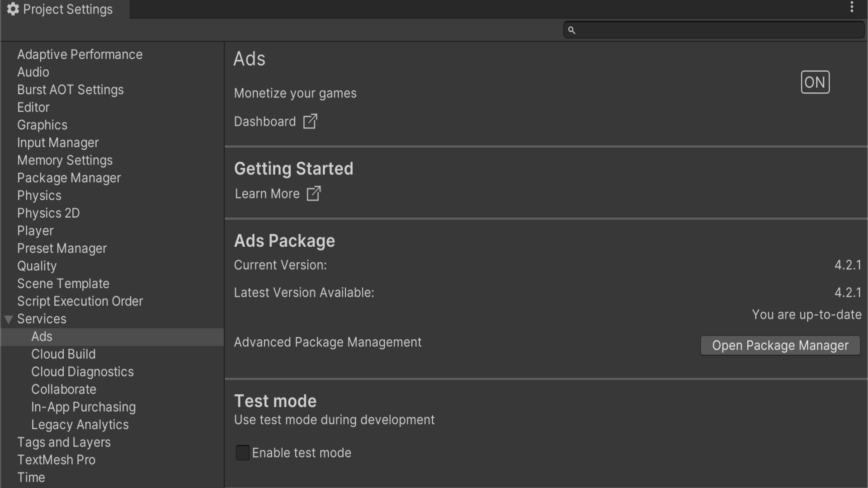This screenshot has width=868, height=488.
Task: Click the Project Settings gear icon
Action: coord(13,9)
